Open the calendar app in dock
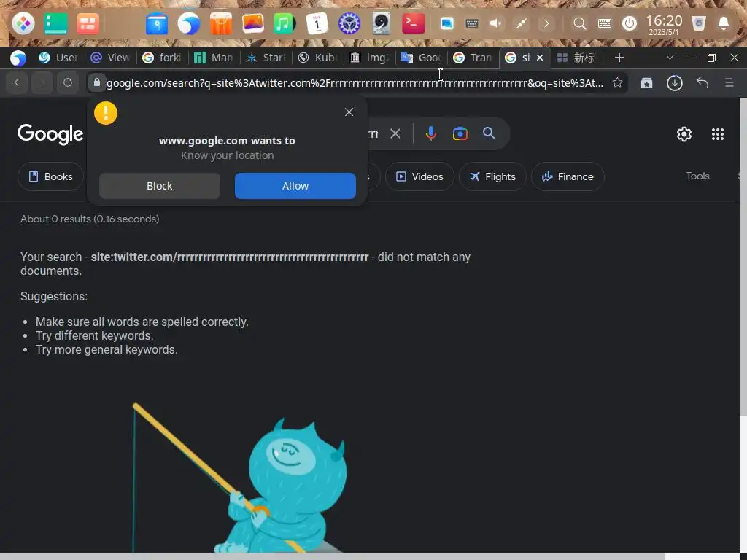The width and height of the screenshot is (747, 560). (317, 23)
